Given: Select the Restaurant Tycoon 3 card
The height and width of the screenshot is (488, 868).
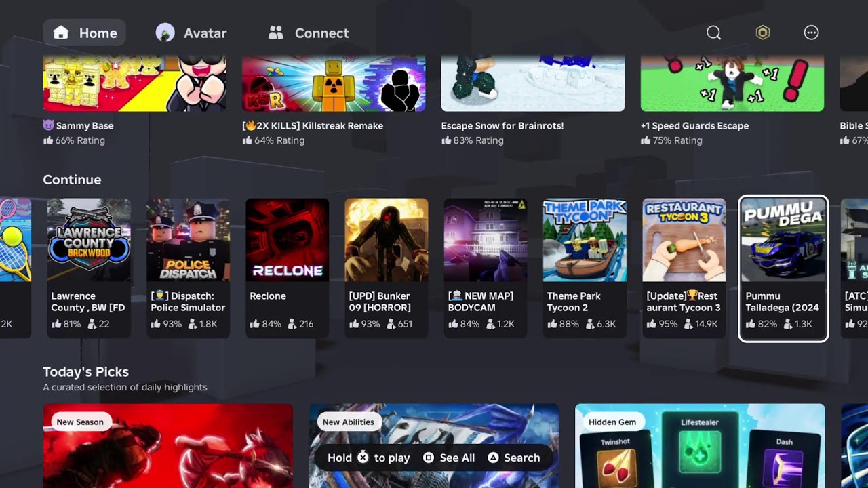Looking at the screenshot, I should (684, 268).
